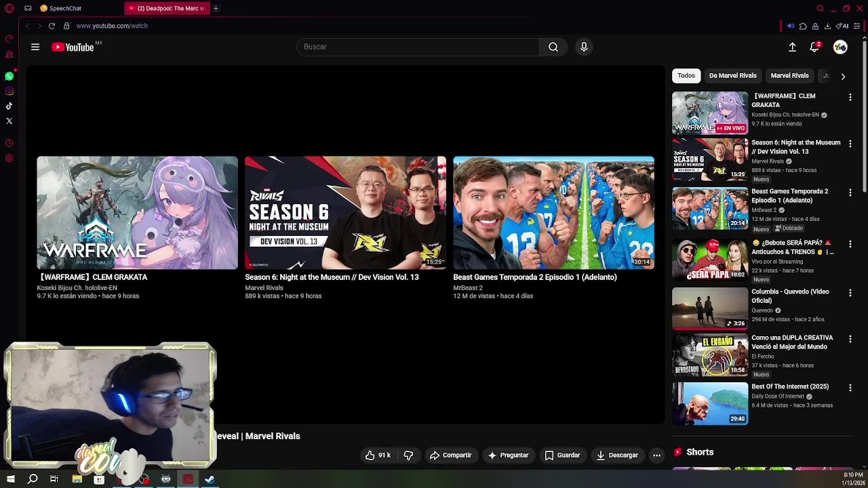Open browser history clock icon in sidebar

pyautogui.click(x=9, y=143)
